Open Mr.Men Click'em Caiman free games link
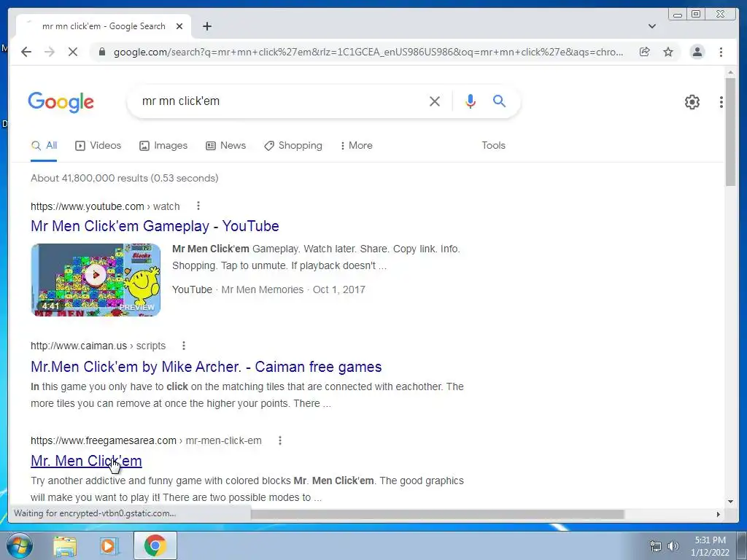The width and height of the screenshot is (747, 560). (206, 367)
